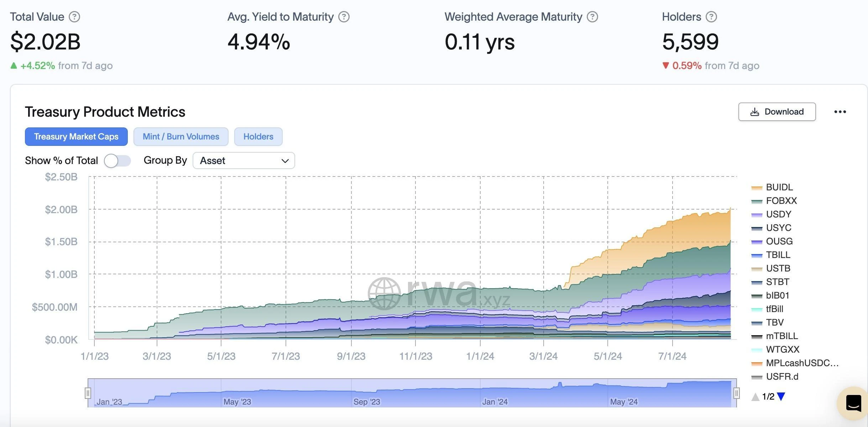This screenshot has width=868, height=427.
Task: Click the Download button for chart
Action: (777, 112)
